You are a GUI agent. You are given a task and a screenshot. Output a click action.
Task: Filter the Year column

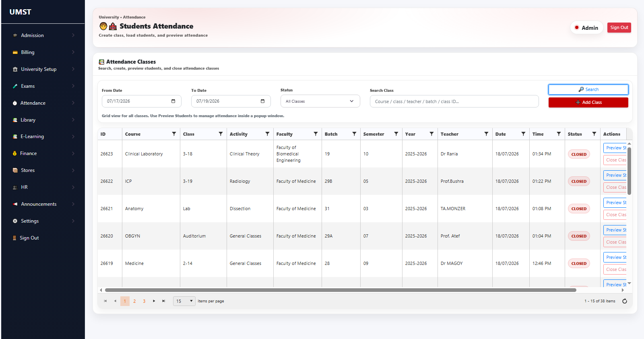431,134
